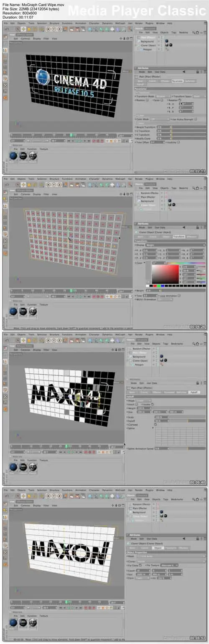Select the Random Effector object in the 00:04:26 frame
The width and height of the screenshot is (209, 644).
point(150,193)
